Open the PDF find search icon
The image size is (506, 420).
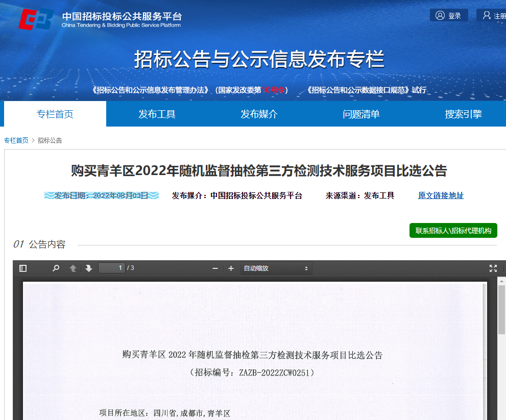coord(56,268)
